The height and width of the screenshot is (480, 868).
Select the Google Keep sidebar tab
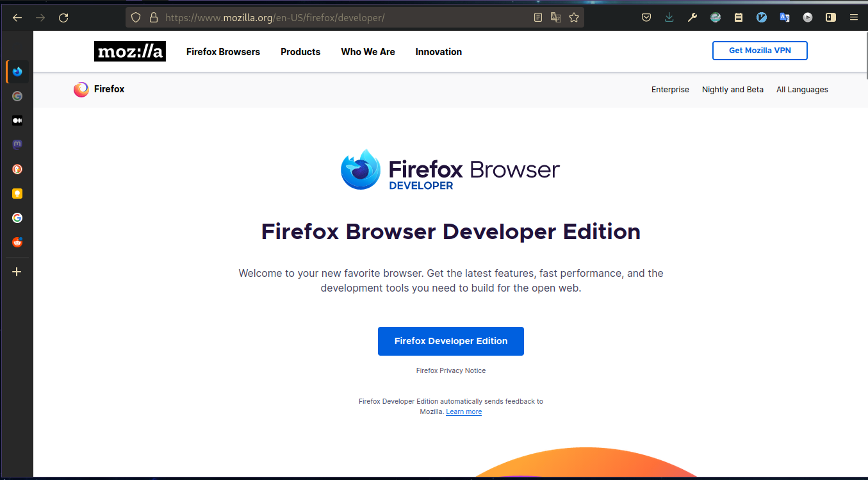(17, 194)
